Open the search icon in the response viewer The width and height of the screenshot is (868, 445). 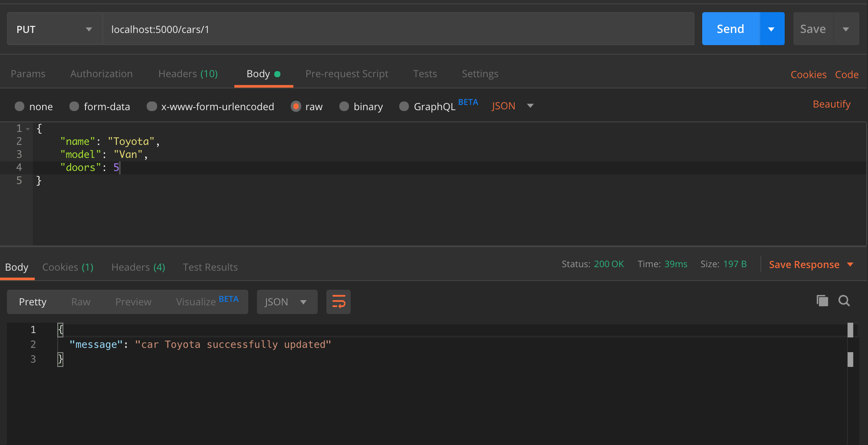pyautogui.click(x=844, y=300)
